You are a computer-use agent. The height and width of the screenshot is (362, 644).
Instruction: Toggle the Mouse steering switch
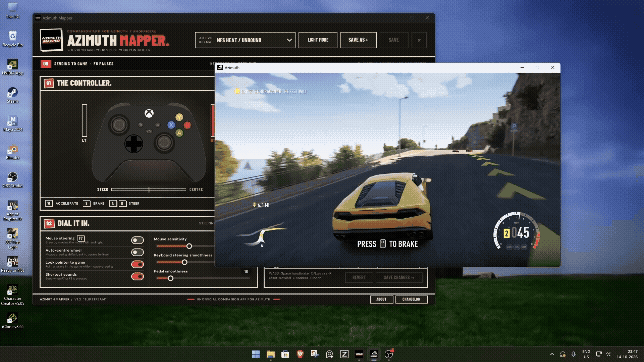point(137,240)
